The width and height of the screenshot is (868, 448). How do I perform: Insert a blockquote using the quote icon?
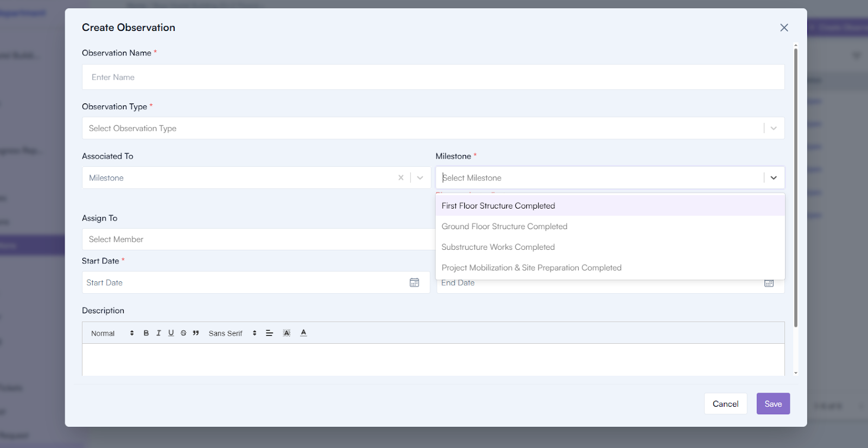[196, 333]
